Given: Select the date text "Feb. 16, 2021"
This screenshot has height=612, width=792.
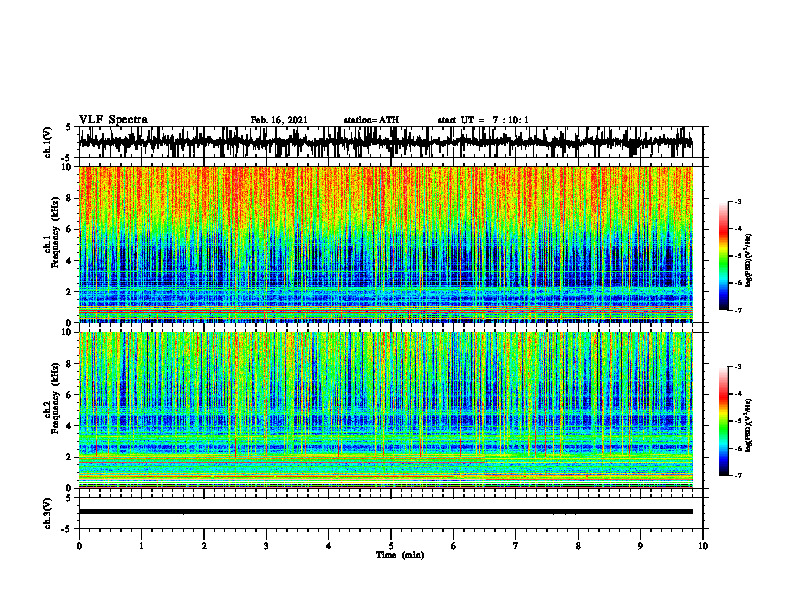Looking at the screenshot, I should coord(279,120).
